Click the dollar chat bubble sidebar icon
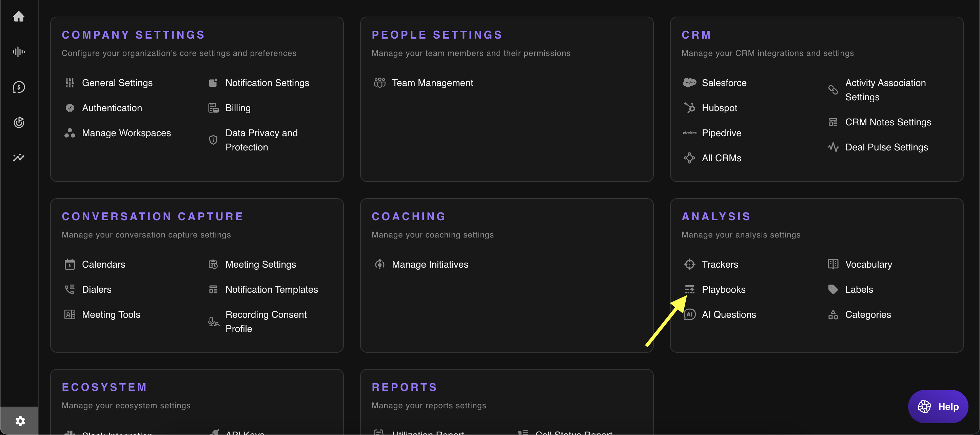The width and height of the screenshot is (980, 435). [x=19, y=87]
